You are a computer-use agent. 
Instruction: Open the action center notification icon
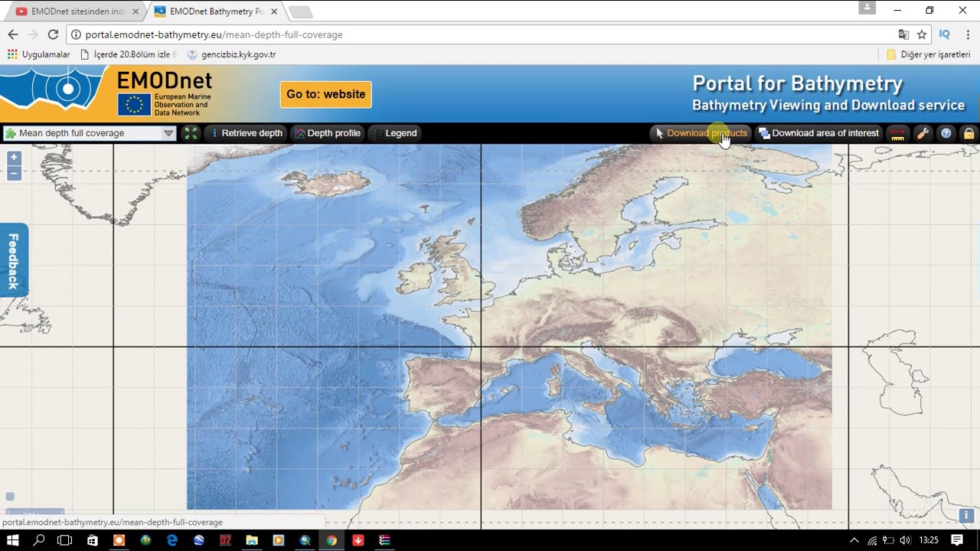pyautogui.click(x=957, y=540)
